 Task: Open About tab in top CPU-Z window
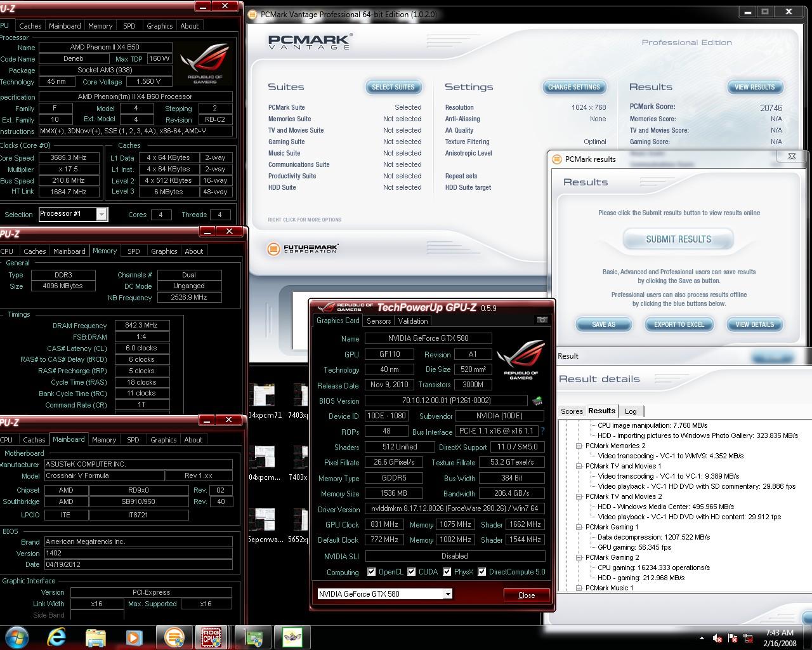(190, 26)
